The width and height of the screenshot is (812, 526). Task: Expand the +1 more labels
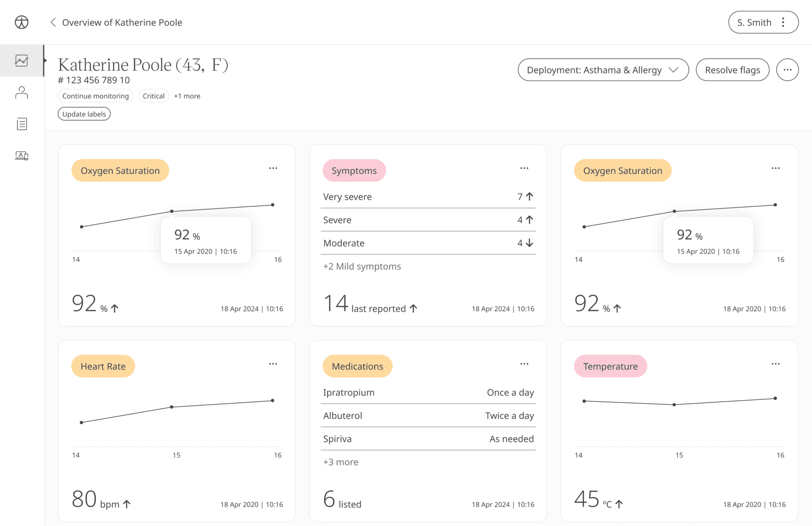pos(187,96)
